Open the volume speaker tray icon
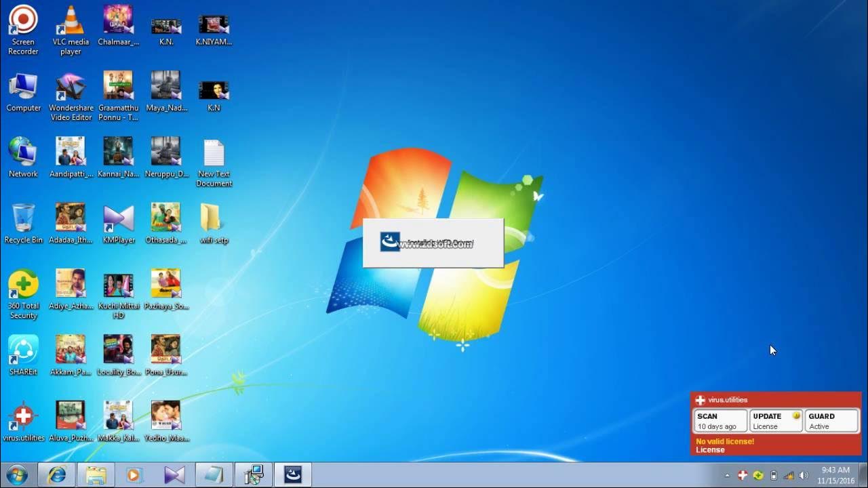The width and height of the screenshot is (868, 488). (x=804, y=476)
